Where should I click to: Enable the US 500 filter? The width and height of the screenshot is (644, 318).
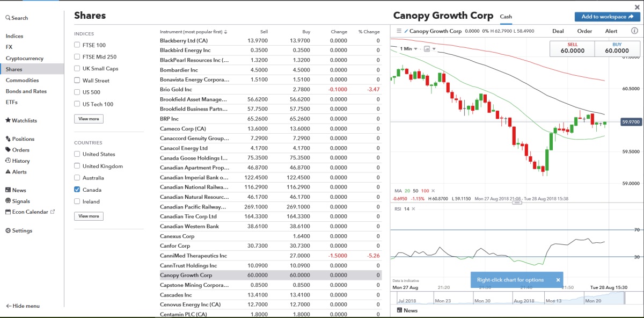point(78,92)
